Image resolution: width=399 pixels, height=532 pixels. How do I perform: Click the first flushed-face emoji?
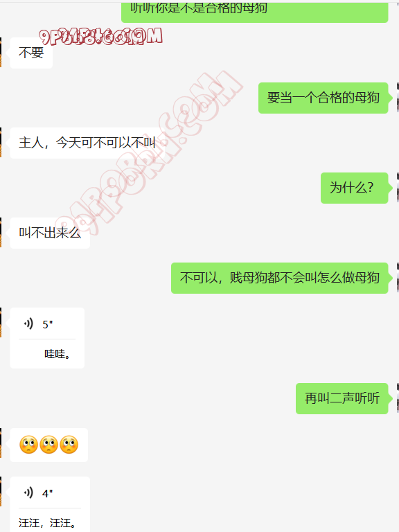click(28, 445)
